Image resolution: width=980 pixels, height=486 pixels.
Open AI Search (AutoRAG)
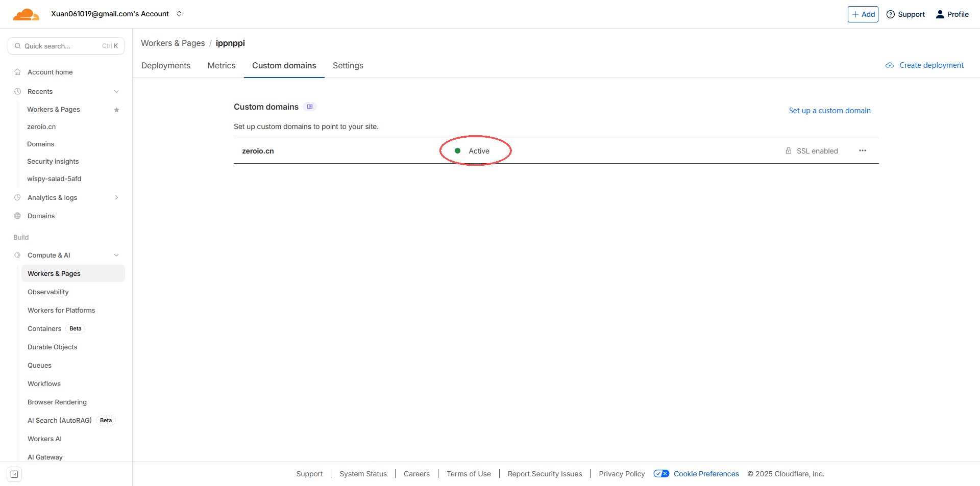point(60,420)
